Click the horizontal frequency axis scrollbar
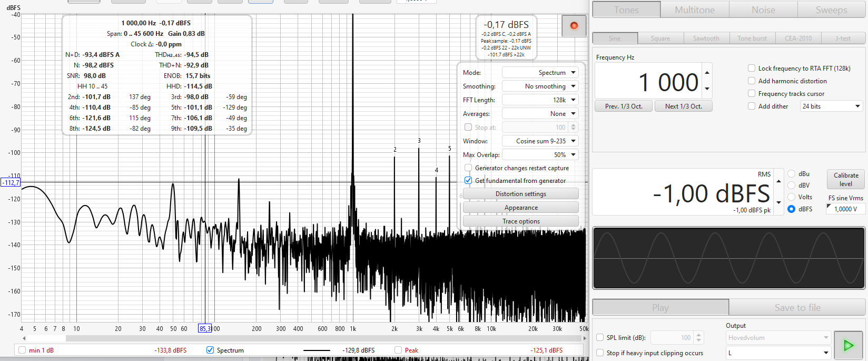The image size is (868, 361). coord(303,338)
